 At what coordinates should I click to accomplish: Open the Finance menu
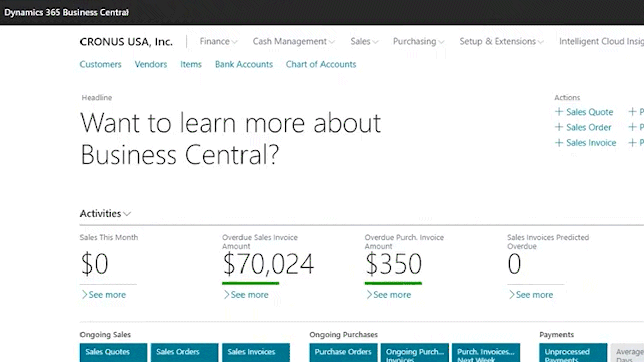tap(218, 41)
